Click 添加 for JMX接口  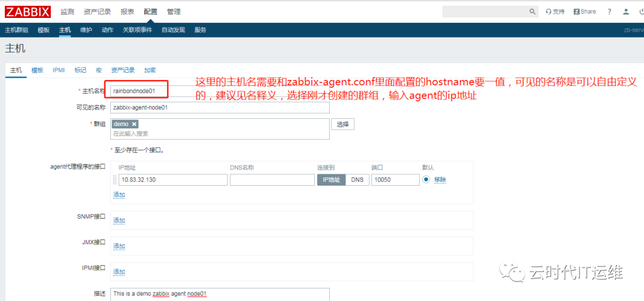pyautogui.click(x=119, y=246)
